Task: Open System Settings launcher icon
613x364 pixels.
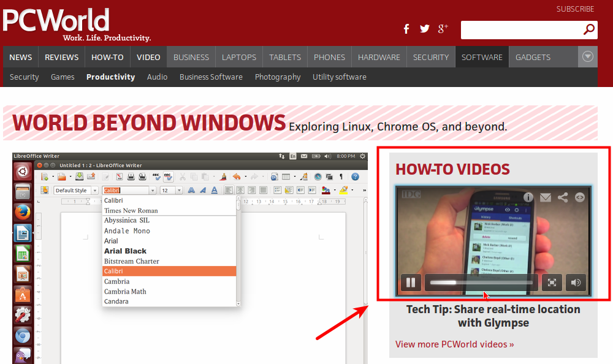Action: [x=23, y=316]
